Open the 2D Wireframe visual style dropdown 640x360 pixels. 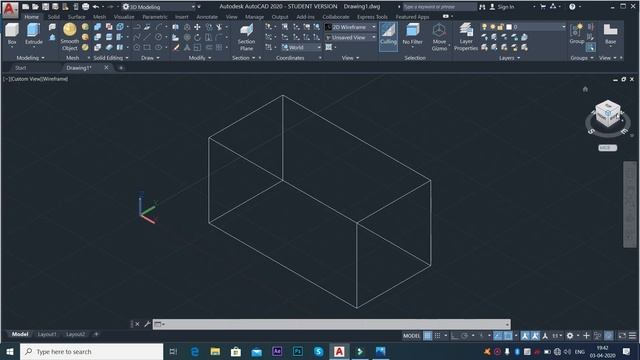[351, 27]
